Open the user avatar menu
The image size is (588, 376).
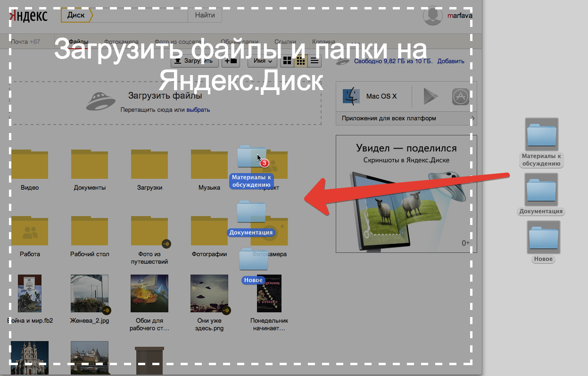click(432, 16)
